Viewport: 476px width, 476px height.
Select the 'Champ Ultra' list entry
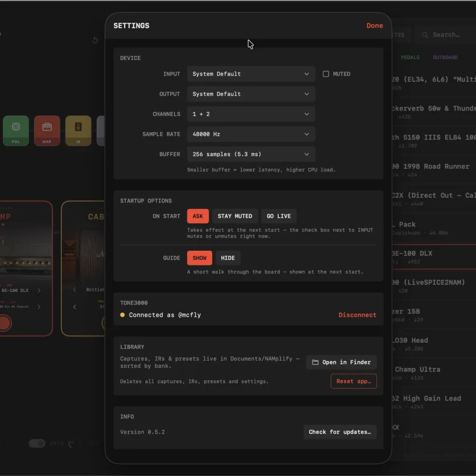click(x=434, y=373)
